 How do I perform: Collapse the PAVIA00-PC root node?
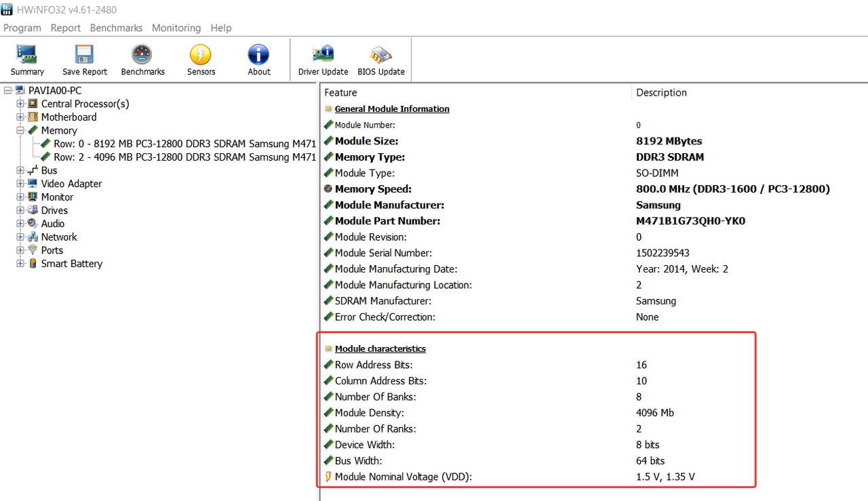(x=7, y=90)
